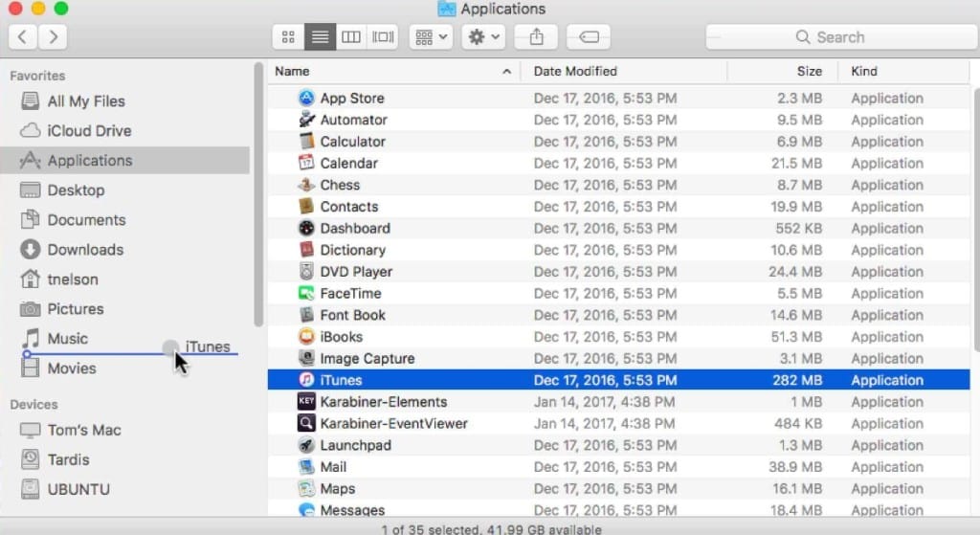Click the 282 MB size cell
The height and width of the screenshot is (535, 980).
(x=797, y=380)
